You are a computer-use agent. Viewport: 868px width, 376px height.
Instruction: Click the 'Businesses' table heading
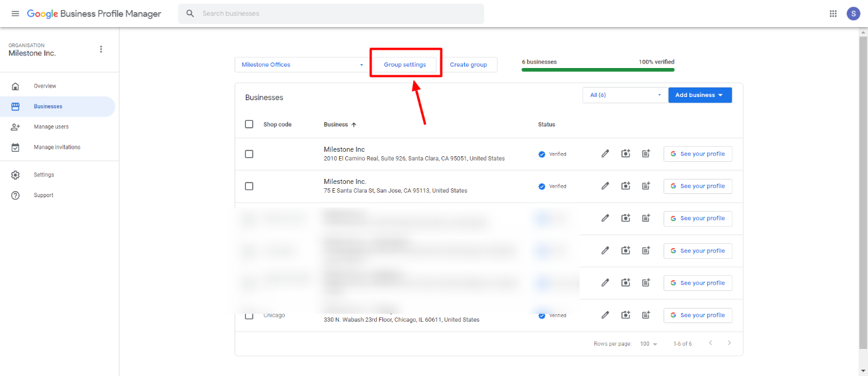pyautogui.click(x=264, y=98)
